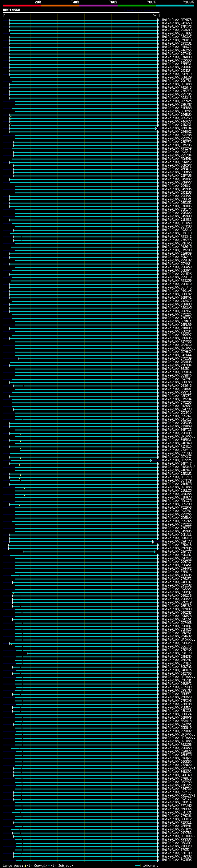The height and width of the screenshot is (868, 197).
Task: Select UniRef100_P52908 label
Action: tap(177, 507)
